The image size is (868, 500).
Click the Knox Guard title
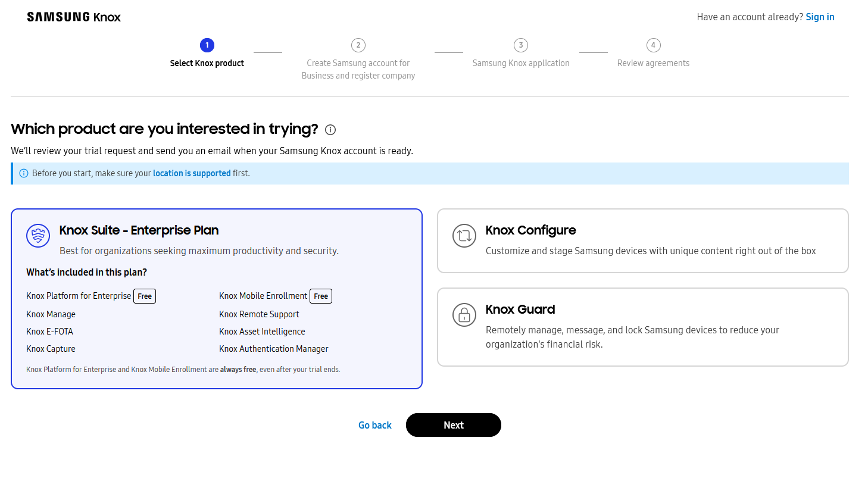coord(520,310)
